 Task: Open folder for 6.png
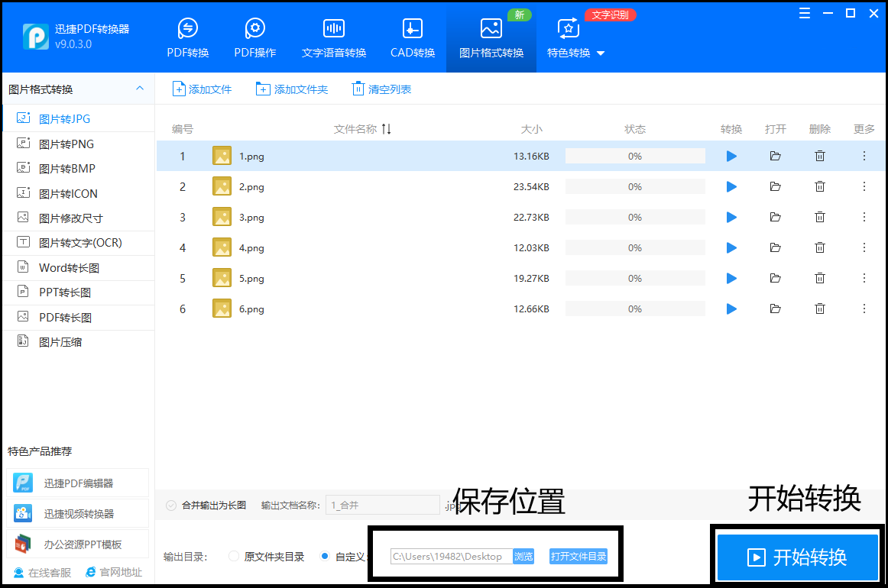776,309
